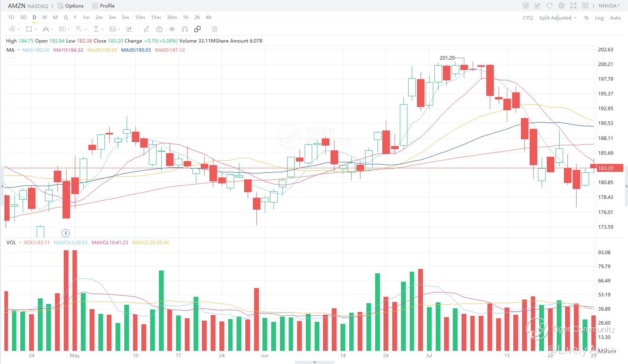
Task: Click the candlestick chart type icon
Action: (129, 29)
